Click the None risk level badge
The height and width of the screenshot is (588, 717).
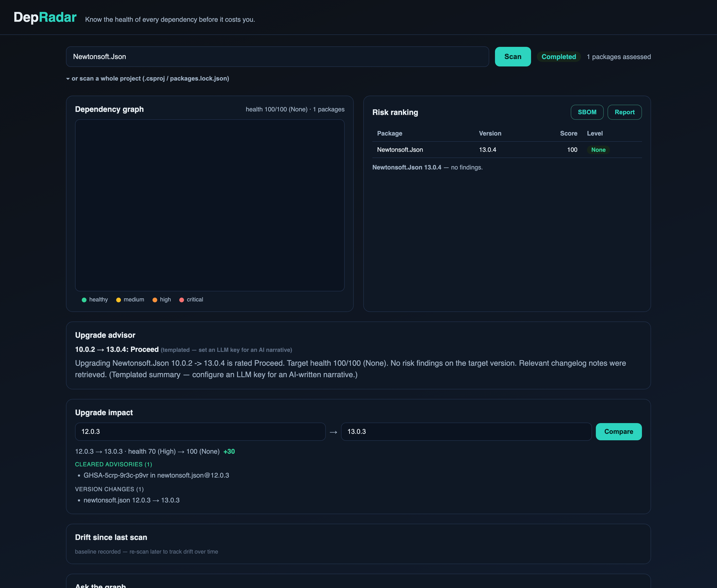point(598,150)
